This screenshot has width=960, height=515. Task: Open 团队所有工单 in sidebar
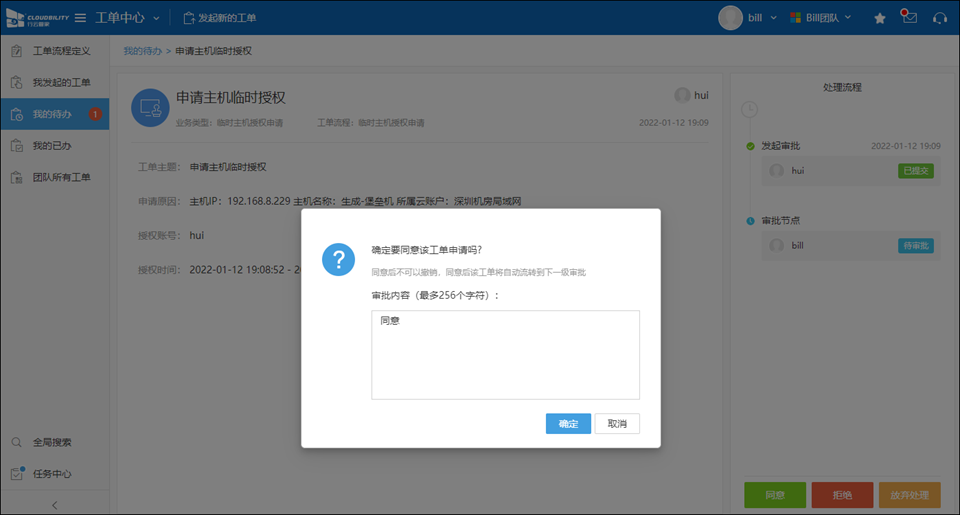click(54, 177)
